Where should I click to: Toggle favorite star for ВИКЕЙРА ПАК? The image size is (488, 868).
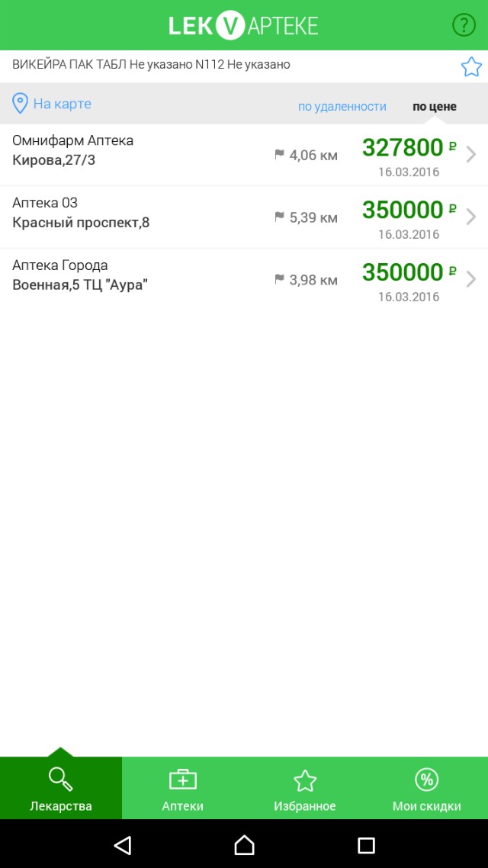pos(471,67)
